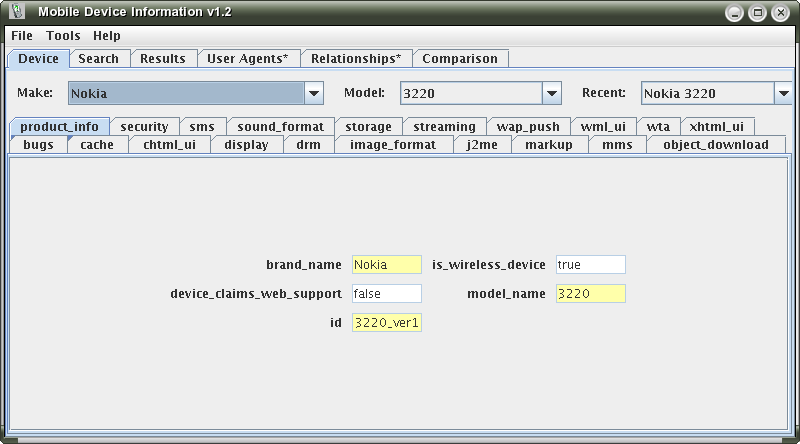Select the security capability tab
This screenshot has height=444, width=800.
(144, 127)
